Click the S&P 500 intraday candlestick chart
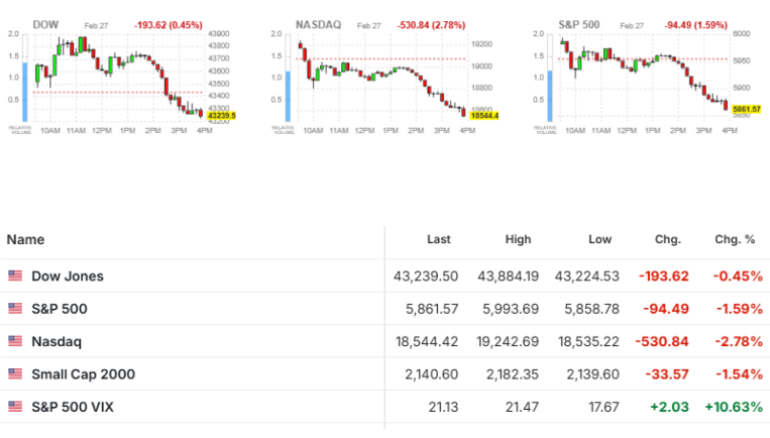 pyautogui.click(x=643, y=78)
